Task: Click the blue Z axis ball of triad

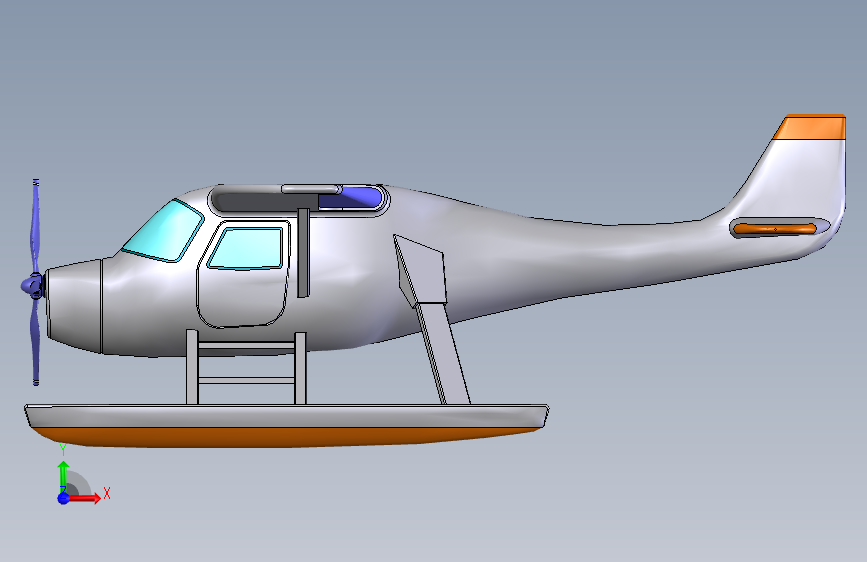Action: [64, 498]
